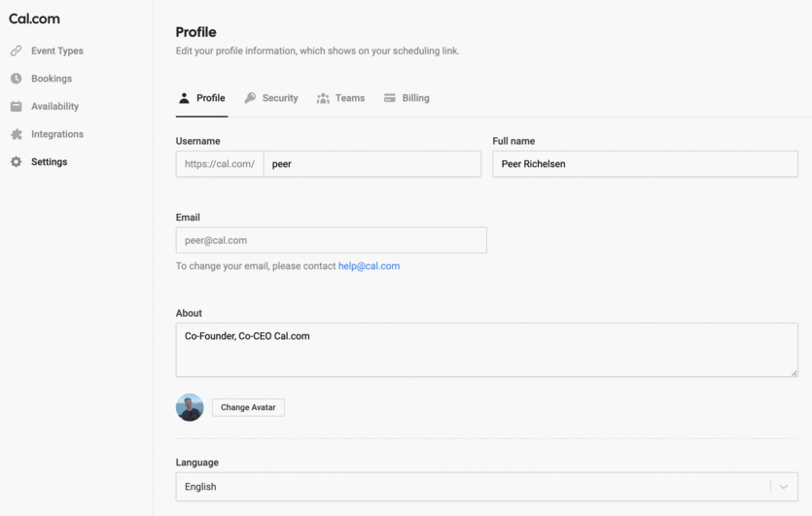Click the Settings gear icon
This screenshot has width=812, height=516.
(x=17, y=162)
